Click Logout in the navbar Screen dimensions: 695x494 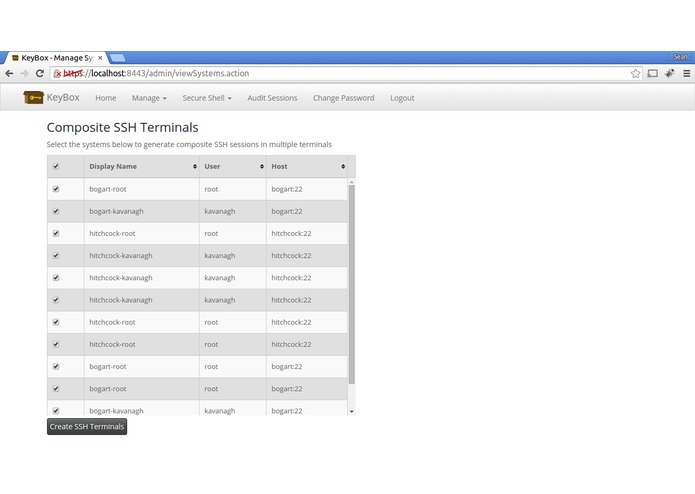pyautogui.click(x=402, y=98)
